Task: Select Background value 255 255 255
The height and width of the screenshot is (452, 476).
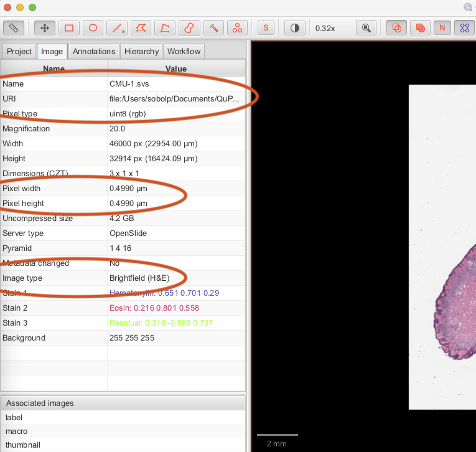Action: (132, 338)
